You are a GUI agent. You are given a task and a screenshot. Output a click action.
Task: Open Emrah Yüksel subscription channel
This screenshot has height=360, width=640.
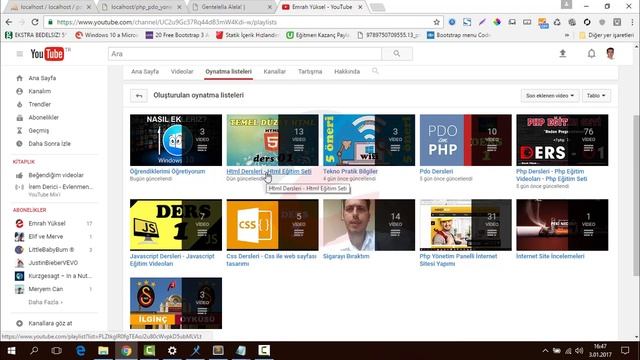[47, 224]
